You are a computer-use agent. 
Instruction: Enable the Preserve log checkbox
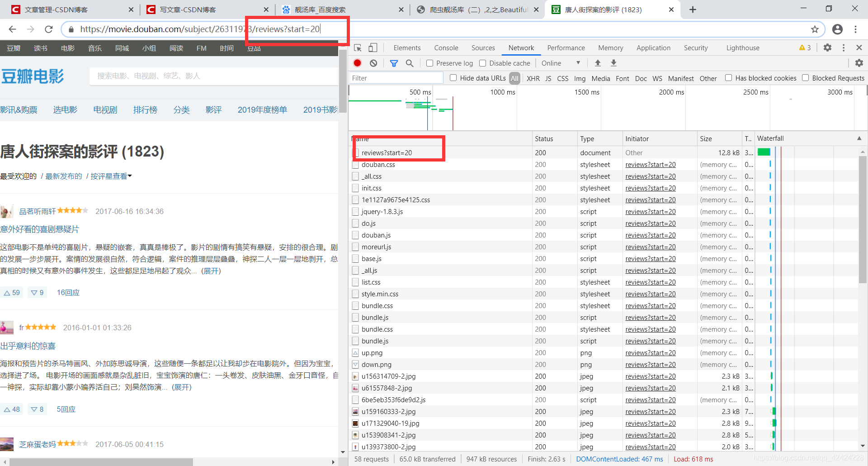pos(430,63)
